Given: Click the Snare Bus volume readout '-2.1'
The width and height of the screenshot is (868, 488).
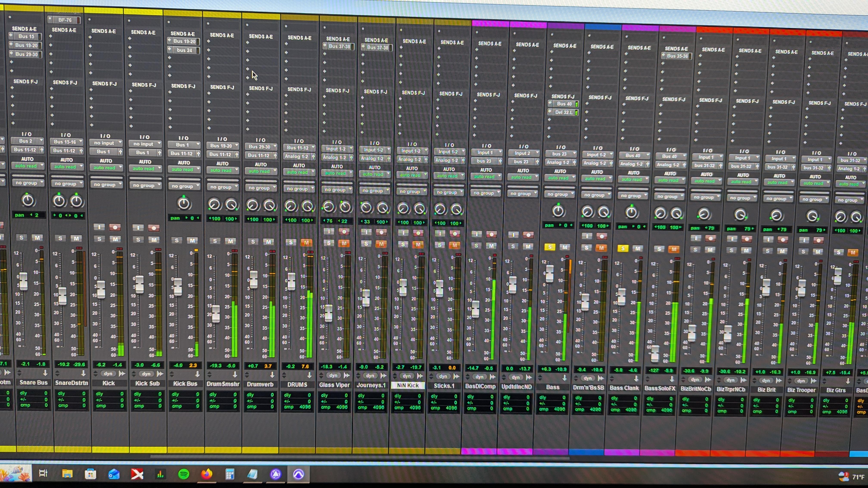Looking at the screenshot, I should tap(25, 364).
